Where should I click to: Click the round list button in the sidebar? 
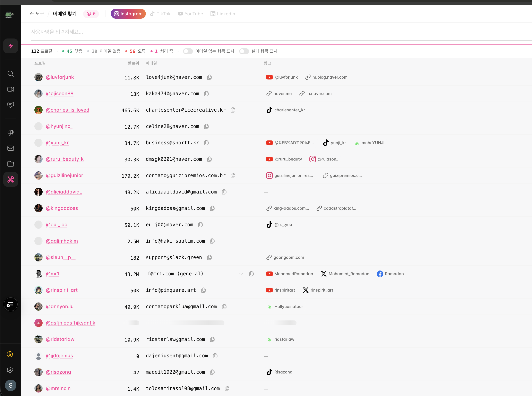[11, 304]
